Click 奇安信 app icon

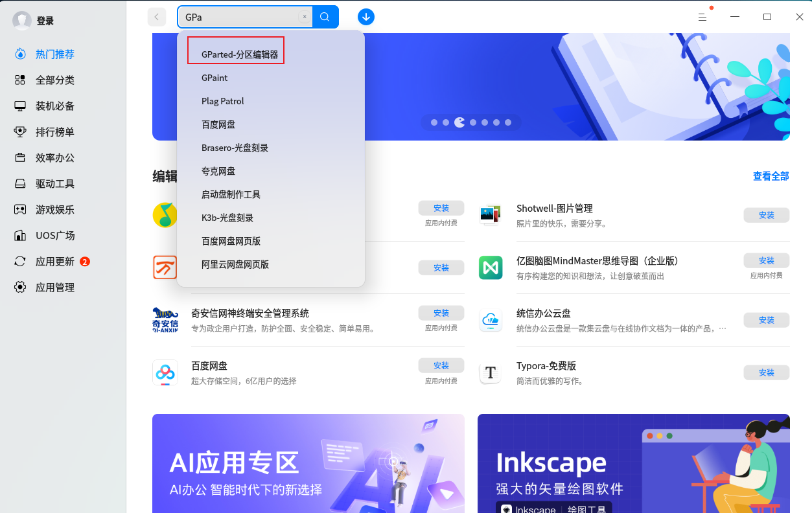pos(165,320)
